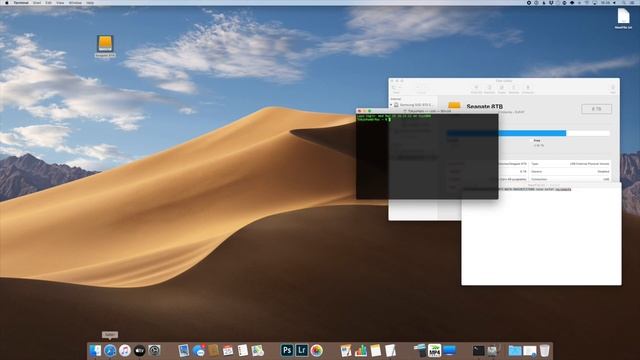Click Partition in Disk Utility toolbar
The height and width of the screenshot is (360, 640).
(x=489, y=89)
